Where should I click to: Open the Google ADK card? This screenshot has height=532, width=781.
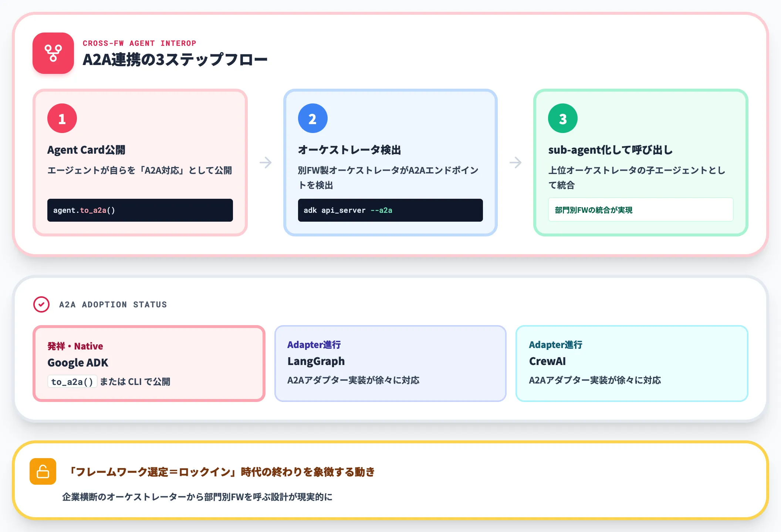(x=149, y=364)
